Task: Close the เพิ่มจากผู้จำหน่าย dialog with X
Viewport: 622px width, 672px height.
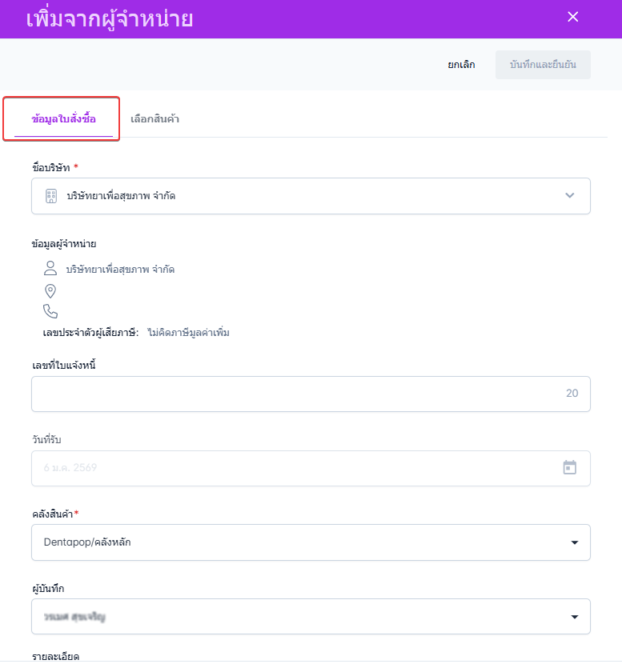Action: click(x=572, y=17)
